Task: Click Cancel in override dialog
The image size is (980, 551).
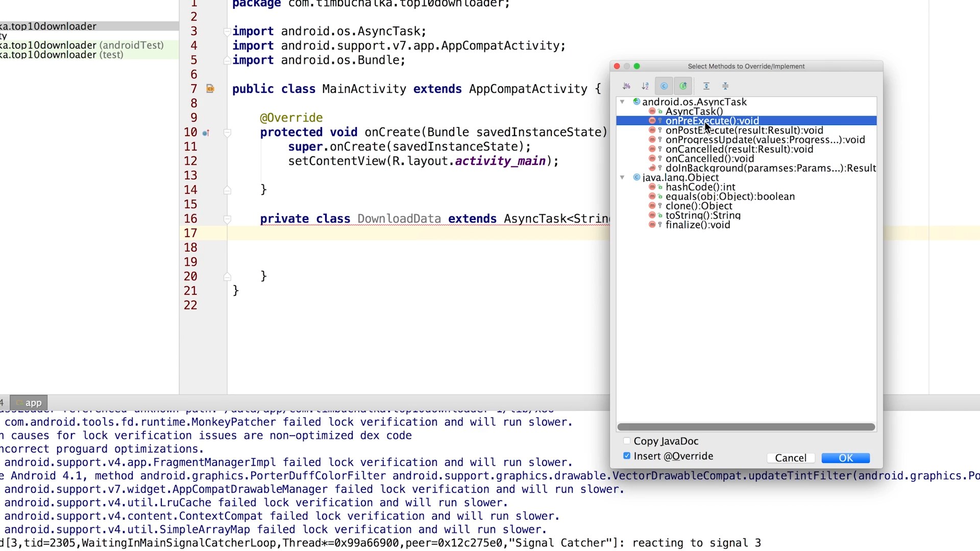Action: pyautogui.click(x=791, y=458)
